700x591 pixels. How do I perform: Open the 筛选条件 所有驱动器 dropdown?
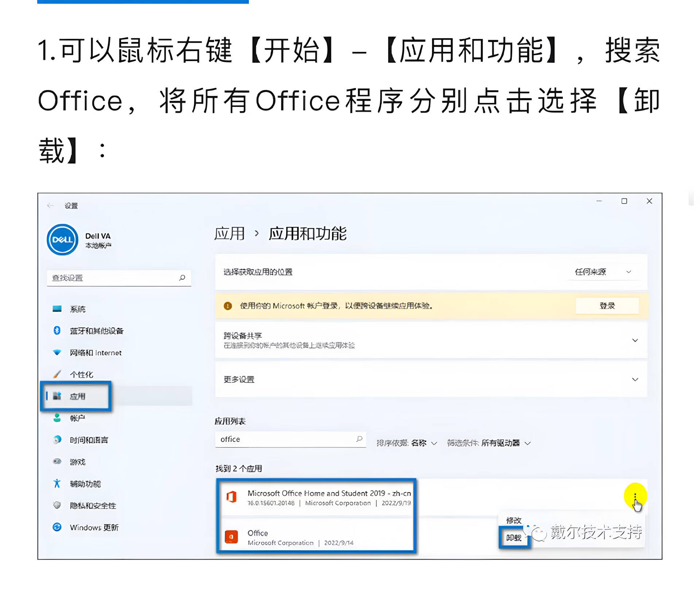coord(489,443)
